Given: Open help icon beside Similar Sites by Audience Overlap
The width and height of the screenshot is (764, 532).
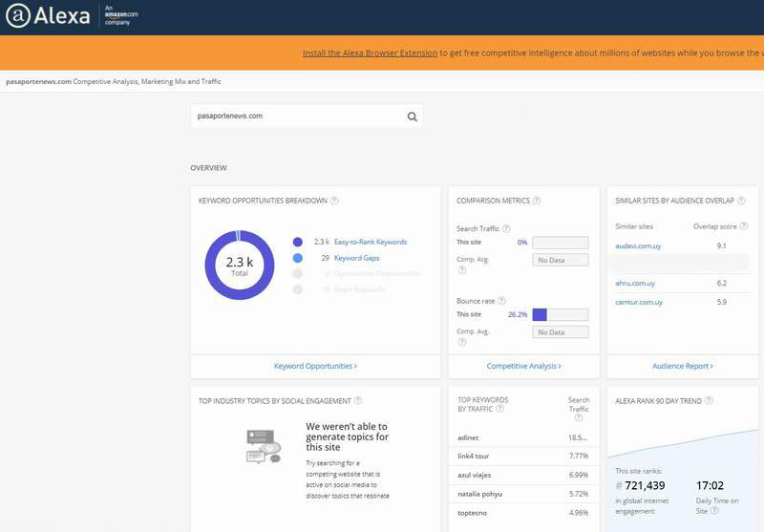Looking at the screenshot, I should click(741, 201).
